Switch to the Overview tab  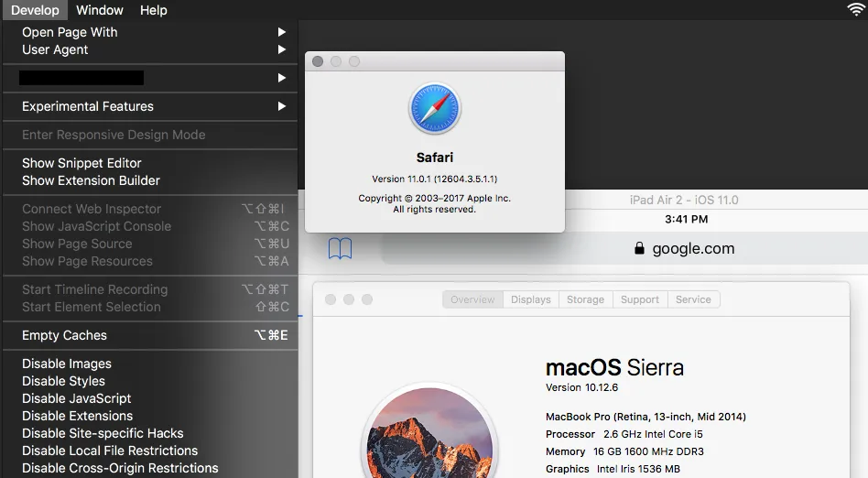pyautogui.click(x=472, y=299)
